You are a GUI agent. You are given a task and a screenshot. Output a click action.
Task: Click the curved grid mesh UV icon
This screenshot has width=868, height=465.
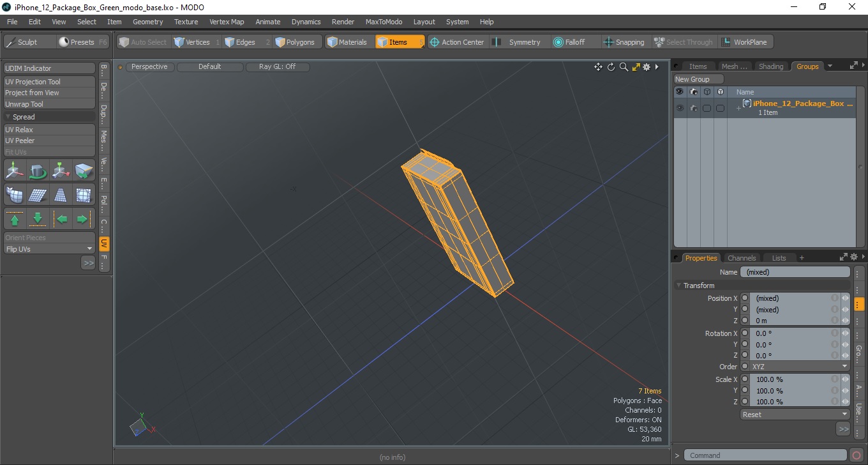click(x=15, y=195)
